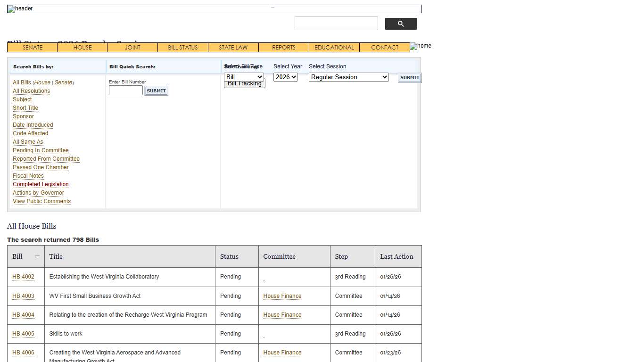Browse bills by Fiscal Notes

(x=28, y=176)
